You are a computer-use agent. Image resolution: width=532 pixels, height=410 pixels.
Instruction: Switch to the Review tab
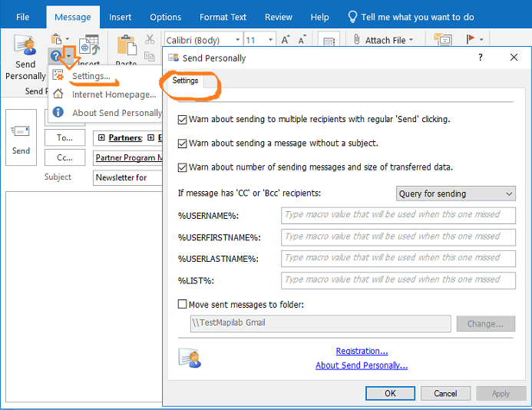coord(279,17)
